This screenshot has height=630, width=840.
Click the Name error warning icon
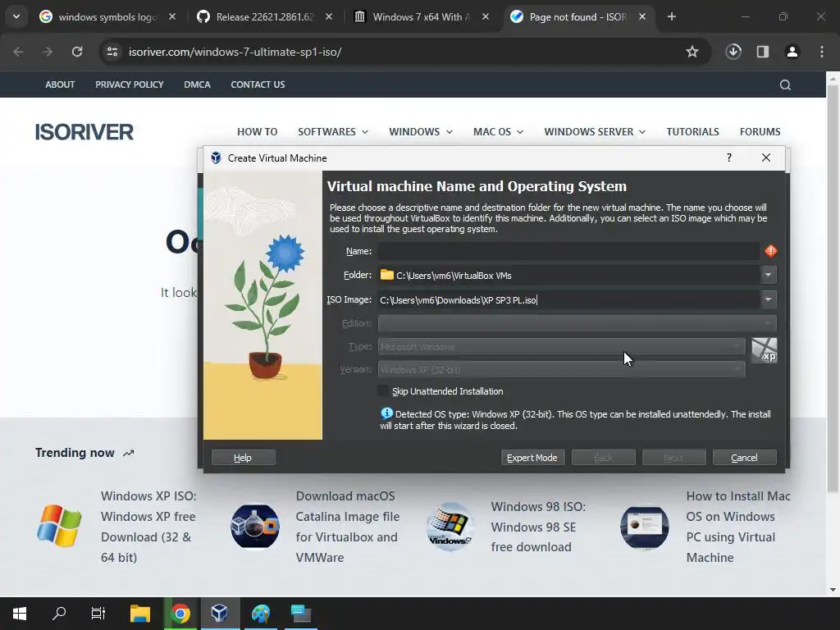point(770,251)
